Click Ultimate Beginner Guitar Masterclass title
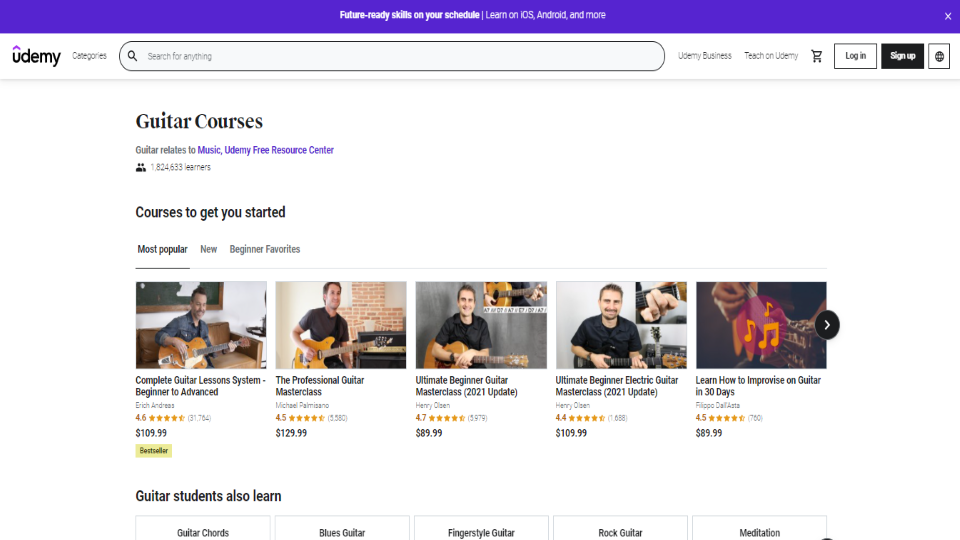960x540 pixels. [x=467, y=386]
